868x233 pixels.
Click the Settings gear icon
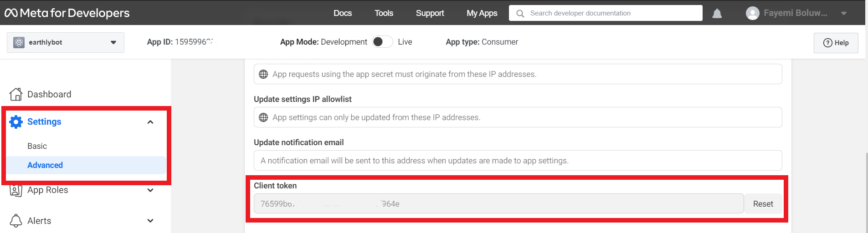point(16,122)
